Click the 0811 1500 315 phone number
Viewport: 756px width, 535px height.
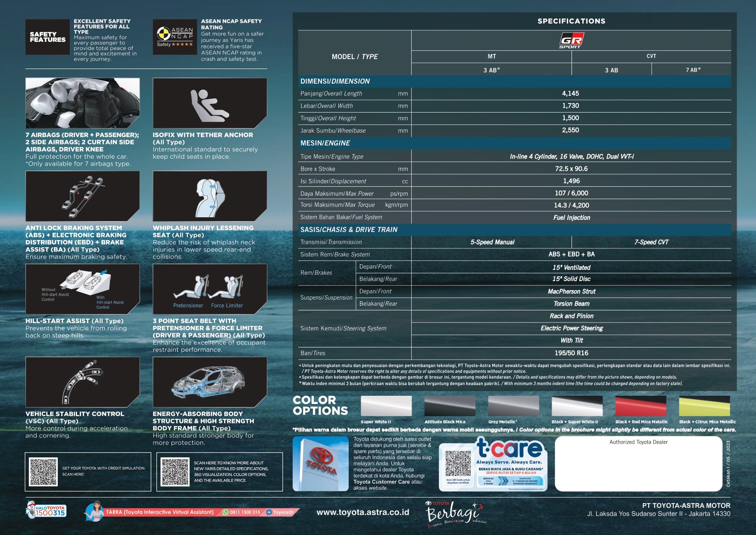coord(245,512)
